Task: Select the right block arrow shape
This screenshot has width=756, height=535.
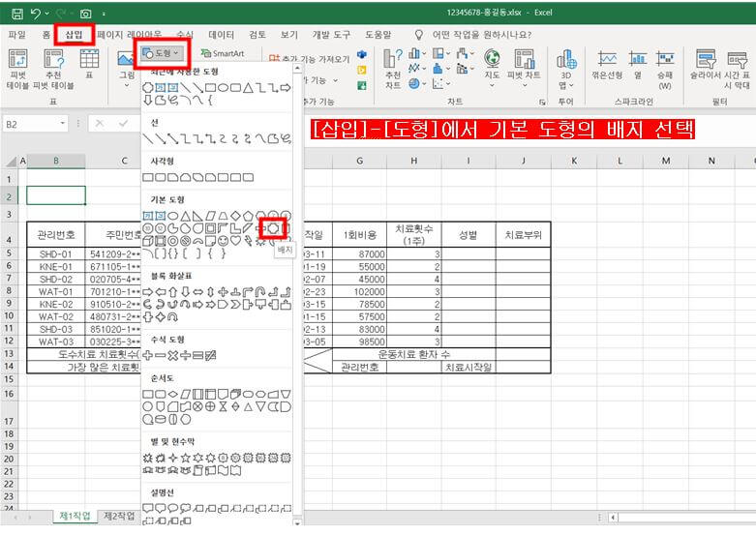Action: pyautogui.click(x=148, y=291)
